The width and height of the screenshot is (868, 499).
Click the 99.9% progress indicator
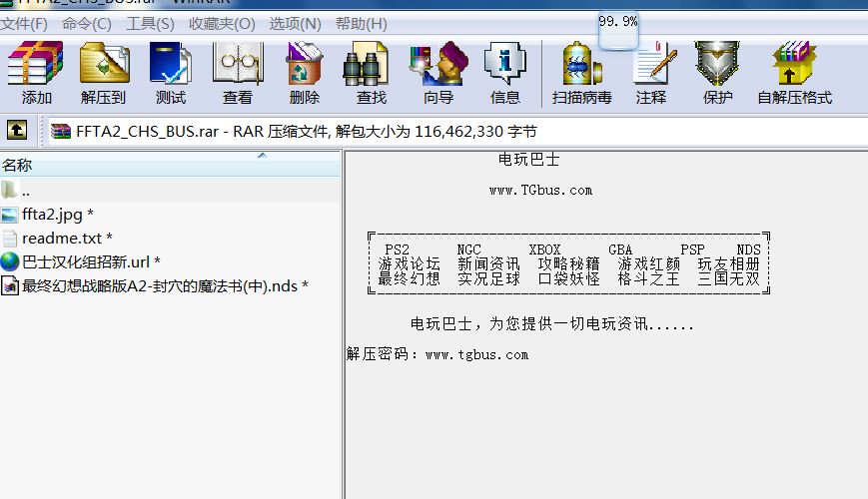[618, 22]
